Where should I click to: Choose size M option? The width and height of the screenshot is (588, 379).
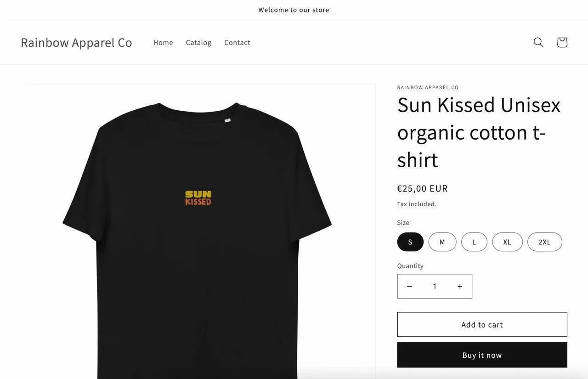point(442,242)
